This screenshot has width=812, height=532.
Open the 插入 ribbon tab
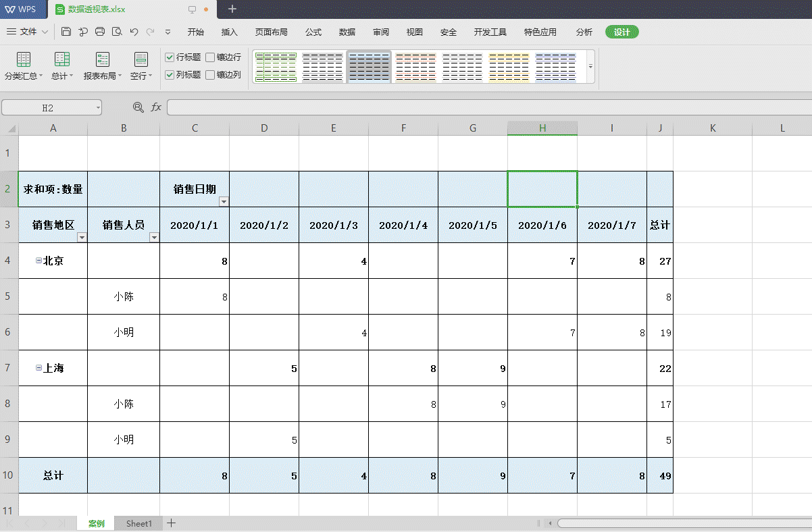tap(230, 32)
